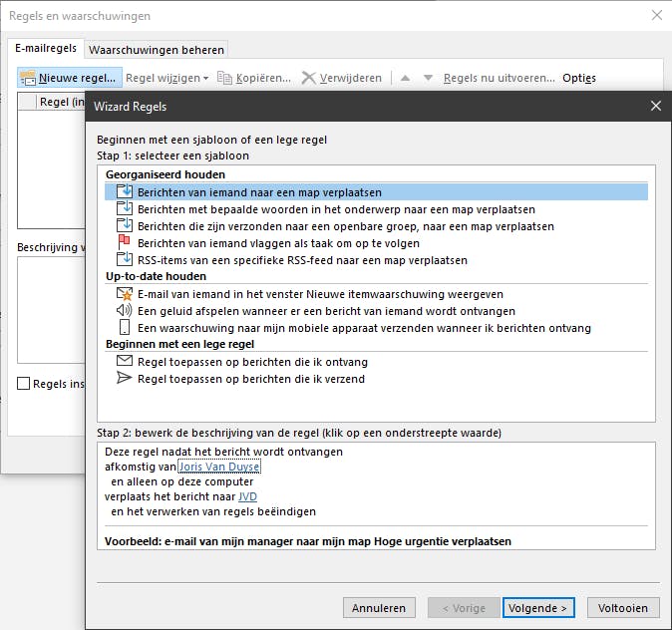Click red flag icon for 'vlaggen als taak'
The height and width of the screenshot is (630, 672).
pyautogui.click(x=124, y=242)
